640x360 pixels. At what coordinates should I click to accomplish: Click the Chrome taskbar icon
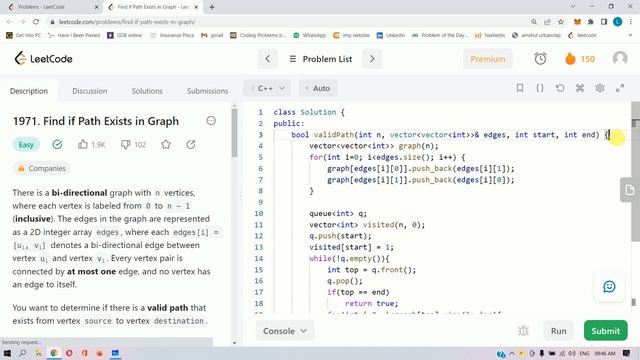53,353
